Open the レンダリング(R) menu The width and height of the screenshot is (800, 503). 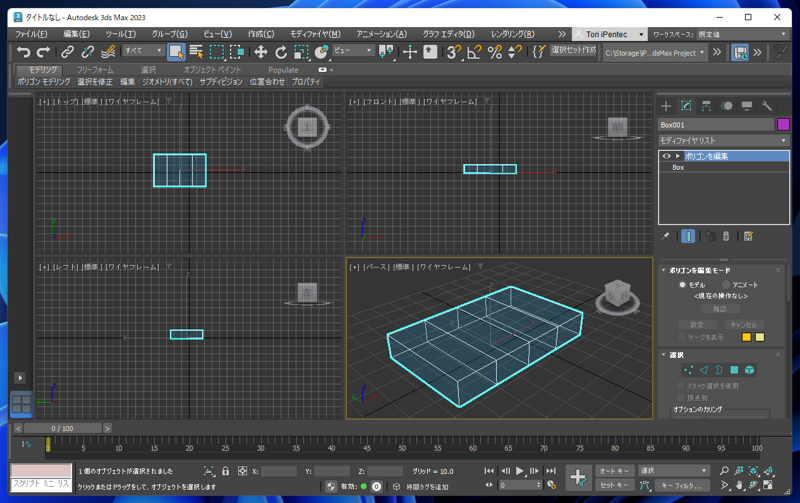point(512,34)
